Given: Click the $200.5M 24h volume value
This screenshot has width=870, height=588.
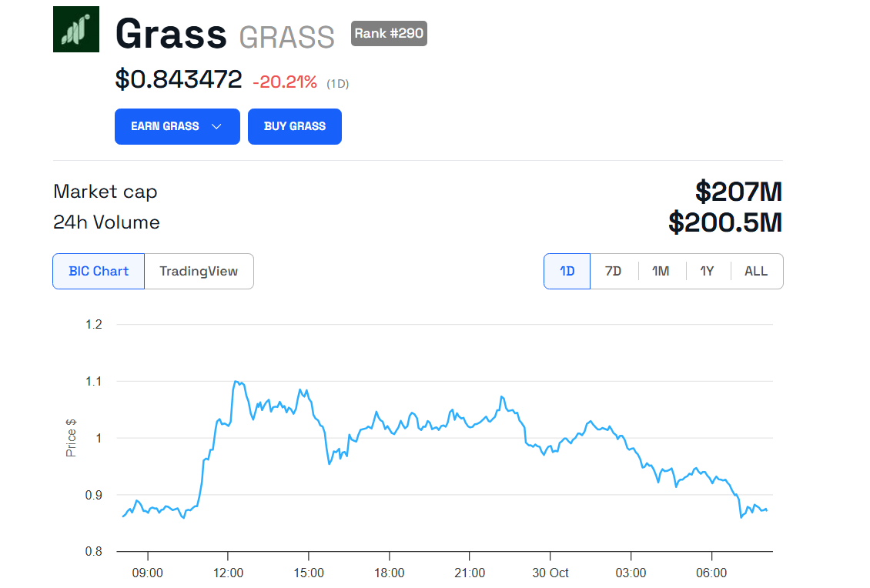Looking at the screenshot, I should (725, 222).
